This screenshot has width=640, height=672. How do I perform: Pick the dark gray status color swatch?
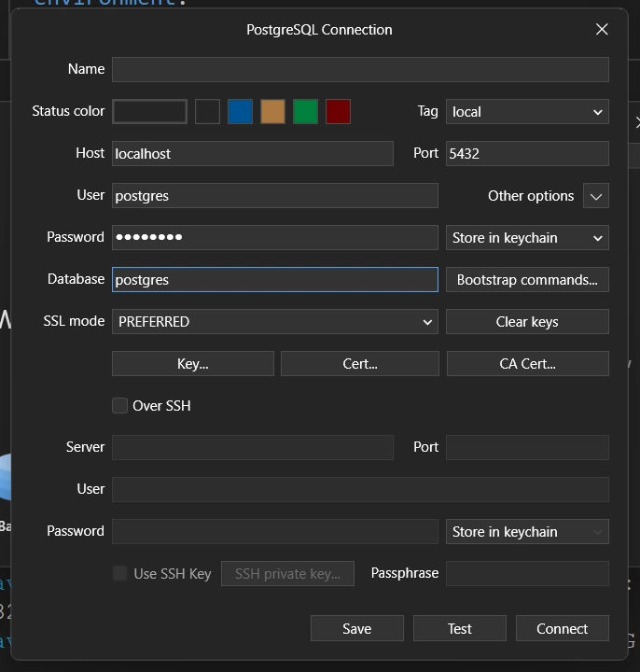208,111
